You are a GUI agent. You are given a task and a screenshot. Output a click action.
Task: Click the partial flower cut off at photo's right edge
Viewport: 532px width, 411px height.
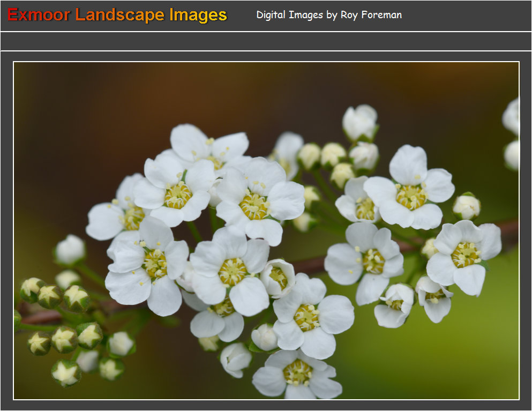512,134
